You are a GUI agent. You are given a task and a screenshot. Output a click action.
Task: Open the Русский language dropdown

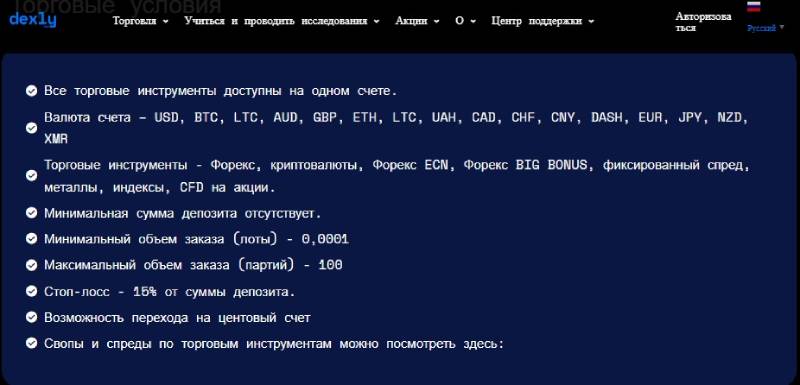tap(765, 28)
